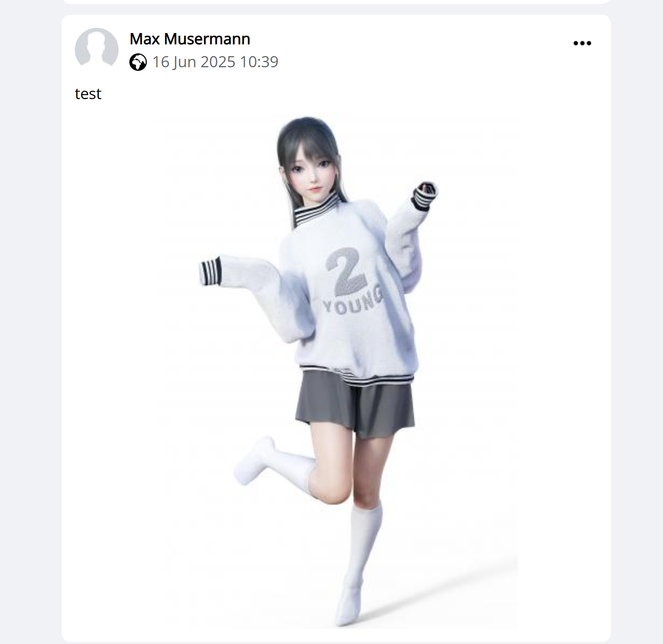This screenshot has width=663, height=644.
Task: Open the Max Musermann profile name link
Action: tap(190, 39)
